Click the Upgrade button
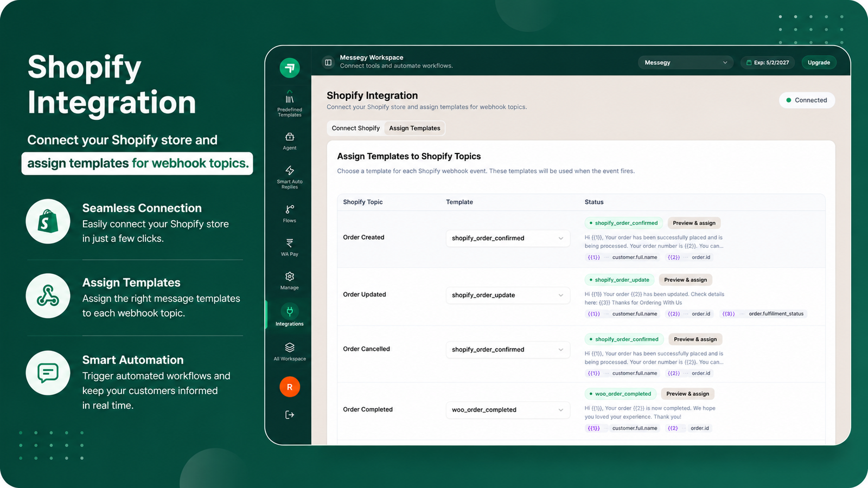Viewport: 868px width, 488px height. pos(819,62)
